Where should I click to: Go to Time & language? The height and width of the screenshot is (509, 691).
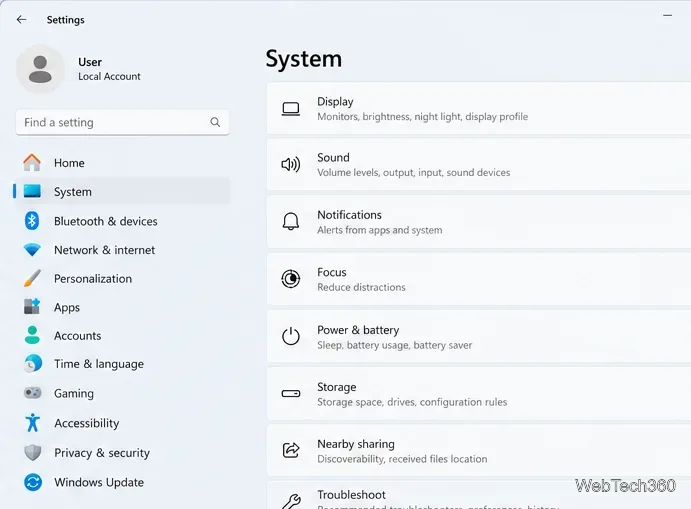coord(99,364)
